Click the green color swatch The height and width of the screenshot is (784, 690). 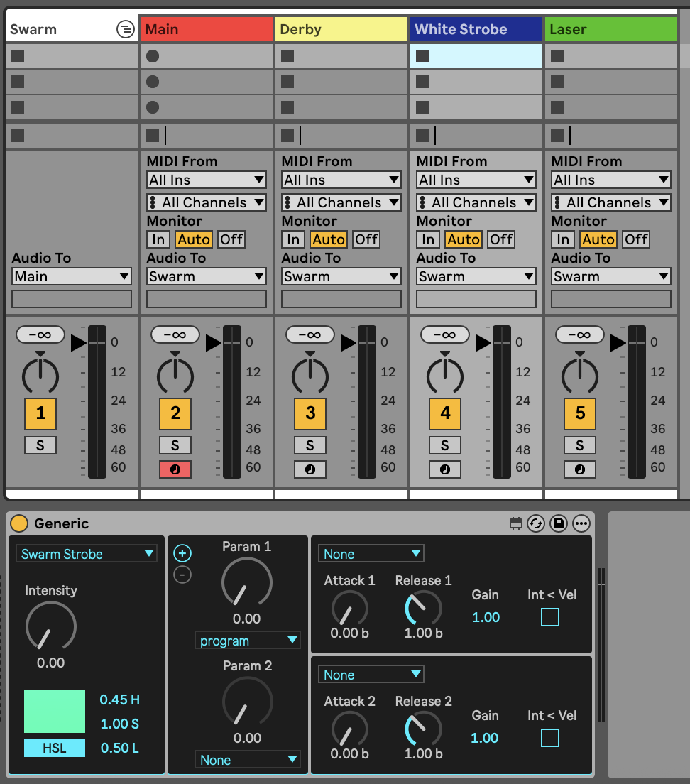coord(55,711)
